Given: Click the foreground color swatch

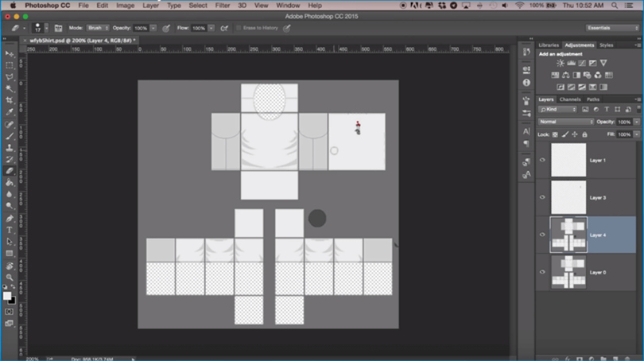Looking at the screenshot, I should pos(7,296).
